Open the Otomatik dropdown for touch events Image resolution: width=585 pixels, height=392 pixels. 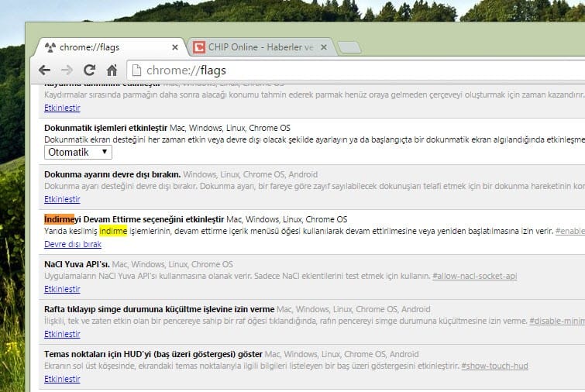pyautogui.click(x=77, y=153)
